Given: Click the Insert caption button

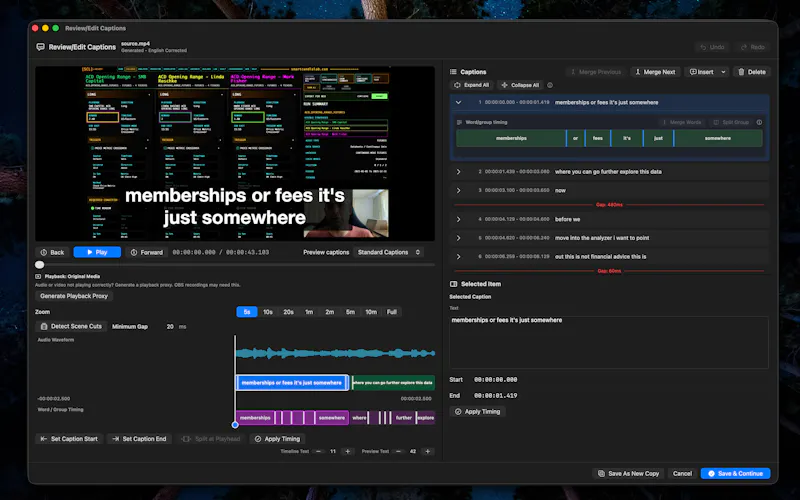Looking at the screenshot, I should pyautogui.click(x=702, y=72).
